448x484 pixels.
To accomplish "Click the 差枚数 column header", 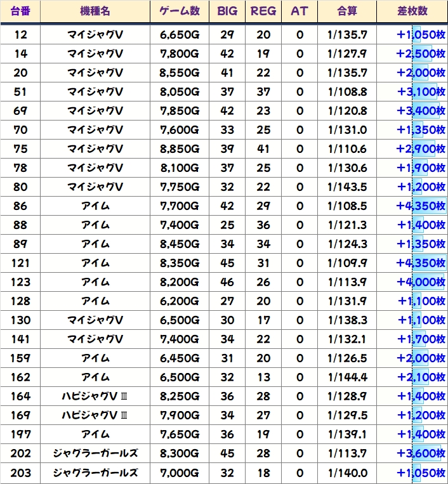I will coord(412,11).
